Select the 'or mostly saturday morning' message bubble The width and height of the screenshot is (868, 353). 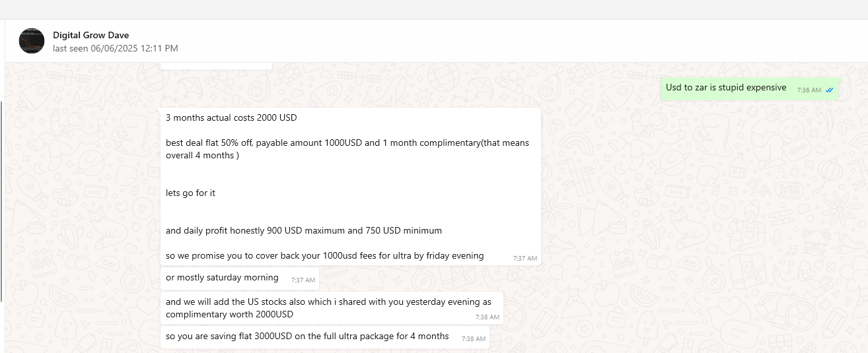coord(240,278)
